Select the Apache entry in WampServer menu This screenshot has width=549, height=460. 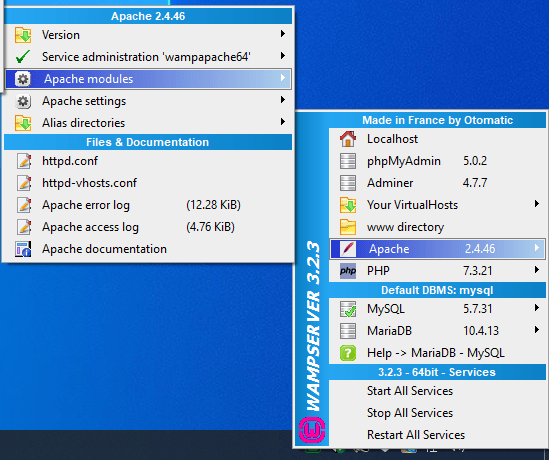[x=437, y=249]
